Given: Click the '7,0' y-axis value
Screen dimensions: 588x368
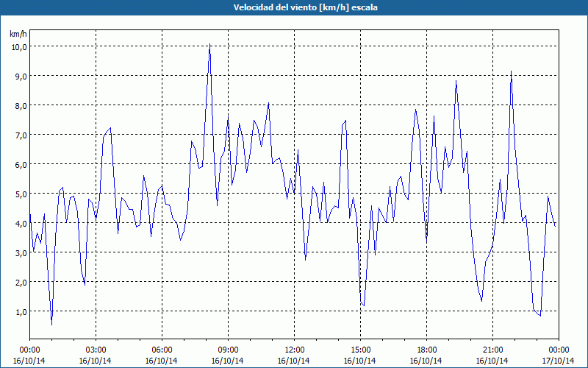Looking at the screenshot, I should pyautogui.click(x=21, y=135).
